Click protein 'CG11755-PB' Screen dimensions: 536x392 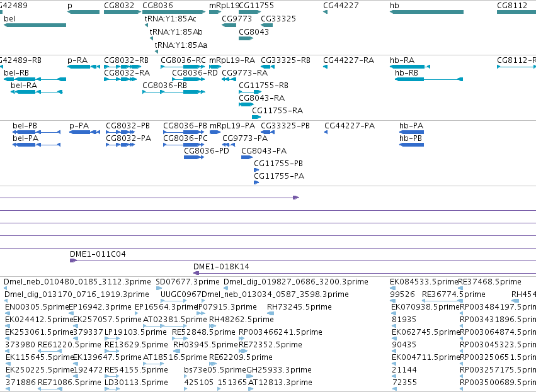point(278,164)
